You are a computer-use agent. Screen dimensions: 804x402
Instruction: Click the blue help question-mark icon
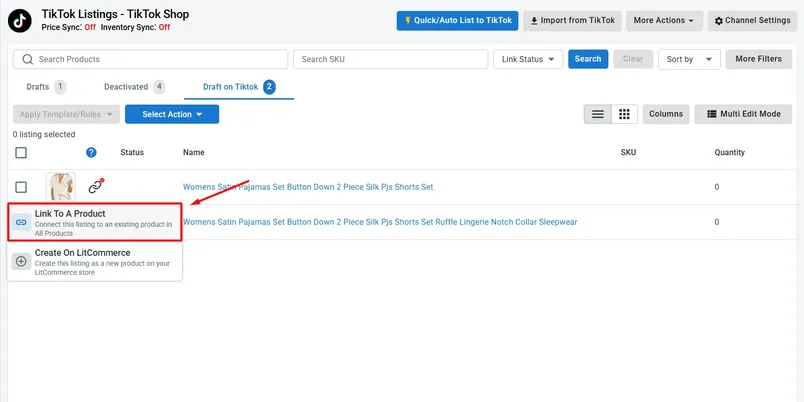91,152
